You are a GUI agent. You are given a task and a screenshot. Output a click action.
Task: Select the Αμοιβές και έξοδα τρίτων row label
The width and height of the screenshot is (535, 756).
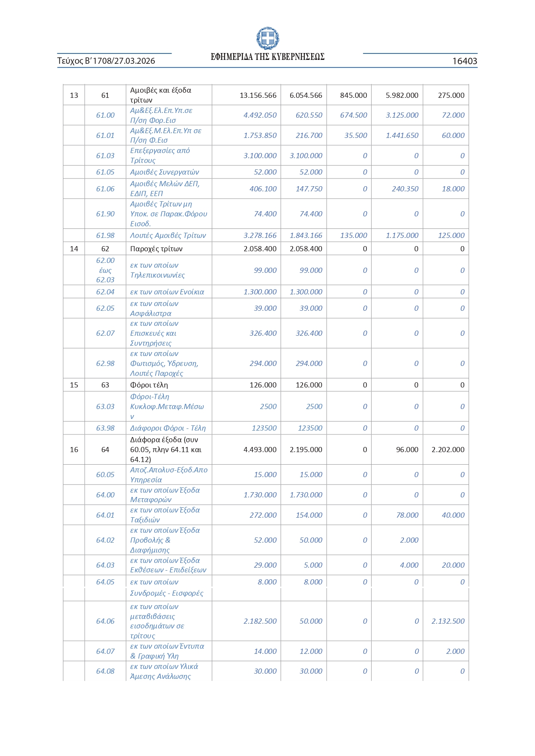160,95
